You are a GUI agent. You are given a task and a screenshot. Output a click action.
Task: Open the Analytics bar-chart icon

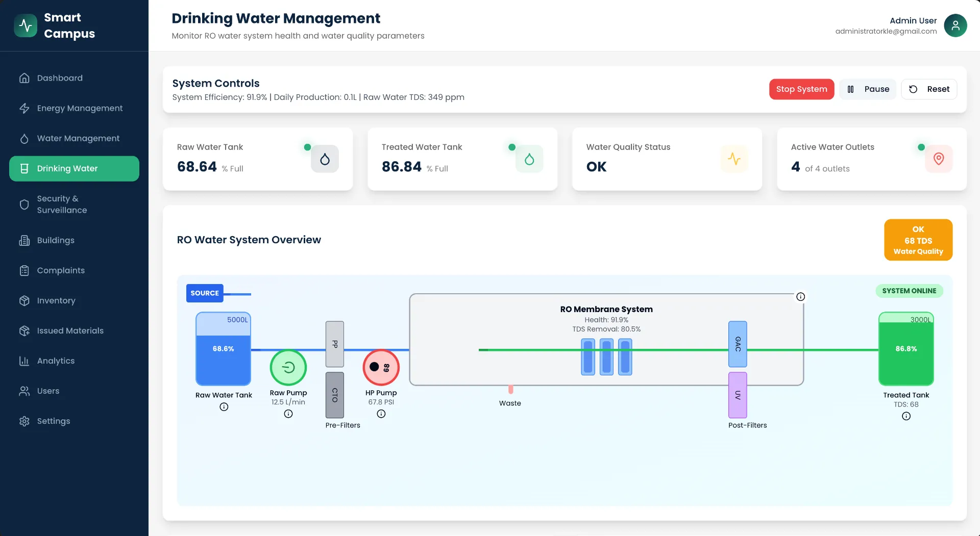(x=24, y=361)
